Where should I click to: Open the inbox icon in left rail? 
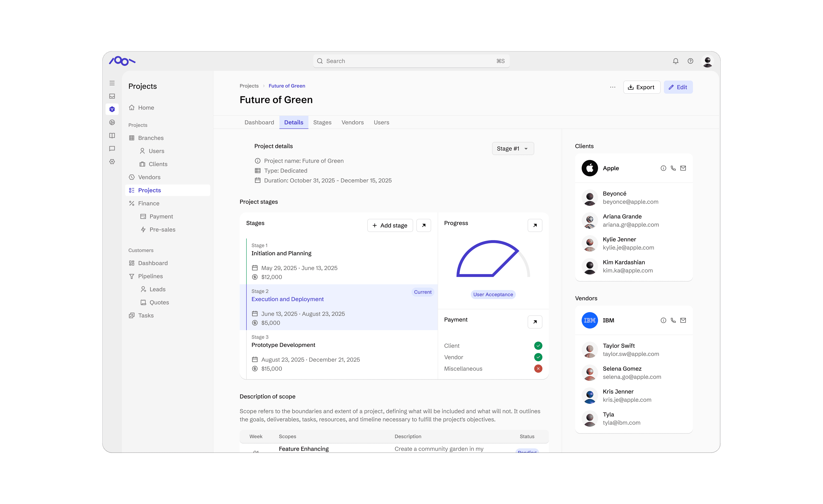tap(112, 96)
